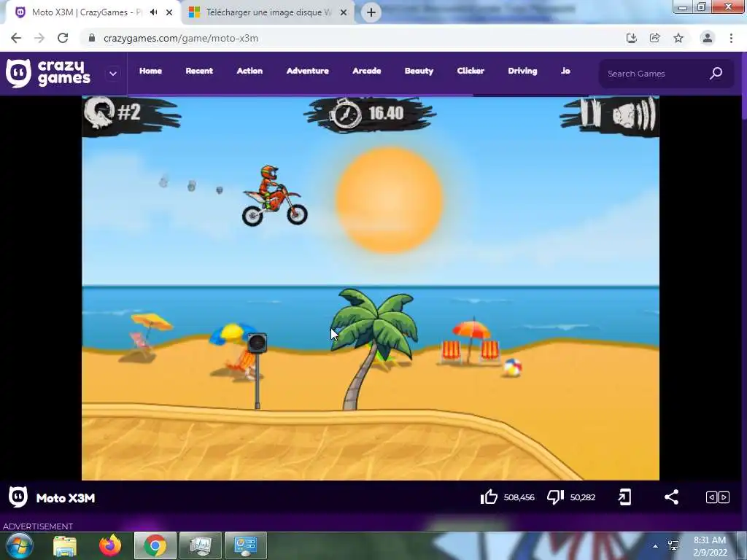Screen dimensions: 747x560
Task: Show hidden system tray icons
Action: [x=656, y=546]
